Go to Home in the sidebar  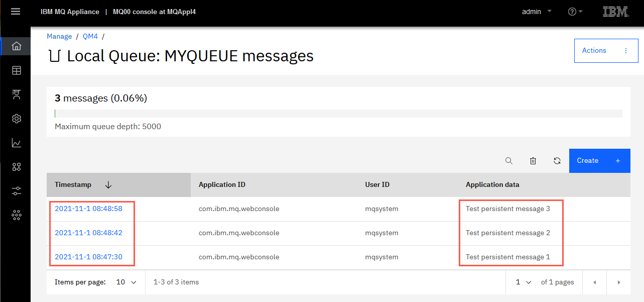pyautogui.click(x=17, y=46)
